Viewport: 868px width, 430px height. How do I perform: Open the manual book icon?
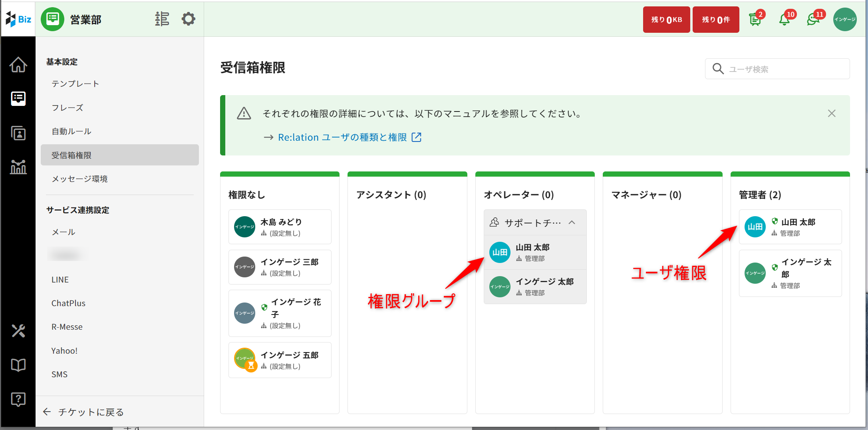18,365
